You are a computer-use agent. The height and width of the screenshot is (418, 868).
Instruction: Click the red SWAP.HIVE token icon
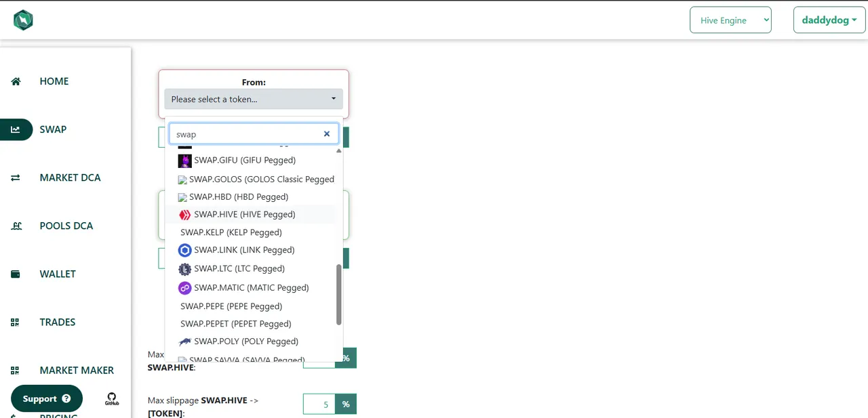click(185, 215)
